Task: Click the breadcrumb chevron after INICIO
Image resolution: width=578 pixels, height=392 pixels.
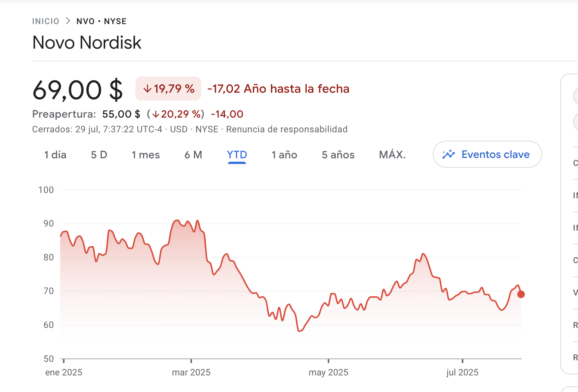Action: click(x=68, y=21)
